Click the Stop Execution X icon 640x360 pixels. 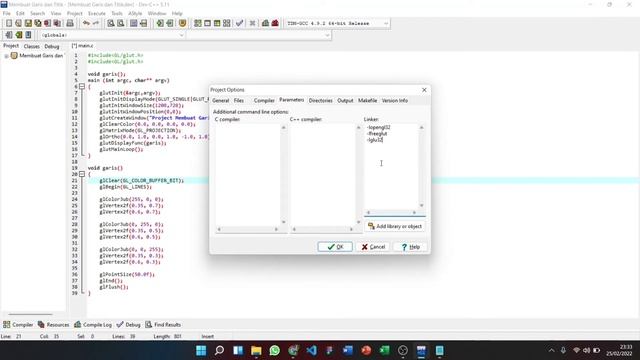click(x=253, y=23)
